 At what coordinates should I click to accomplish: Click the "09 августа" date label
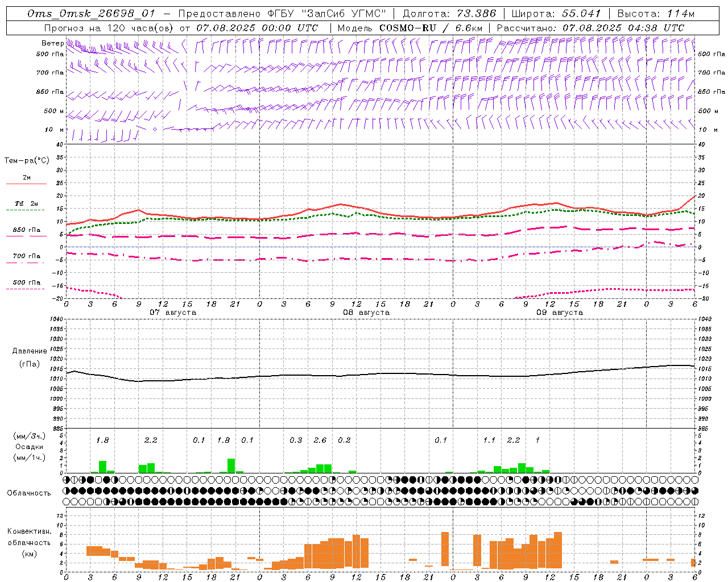560,313
